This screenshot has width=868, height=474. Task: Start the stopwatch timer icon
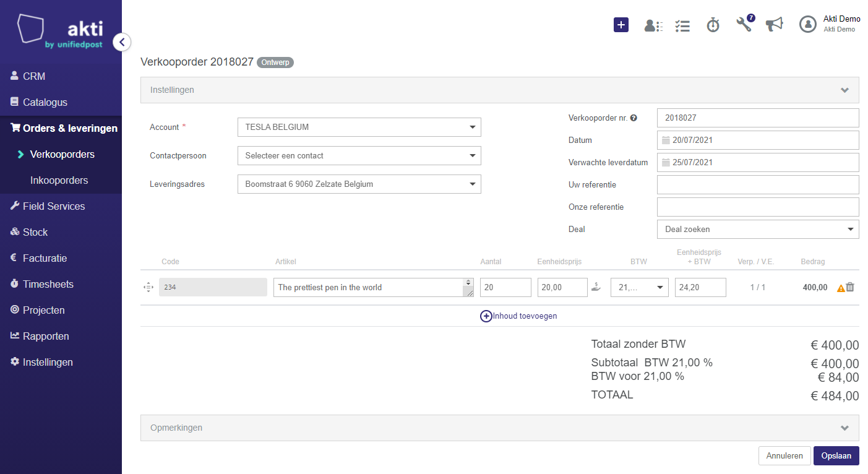(713, 25)
